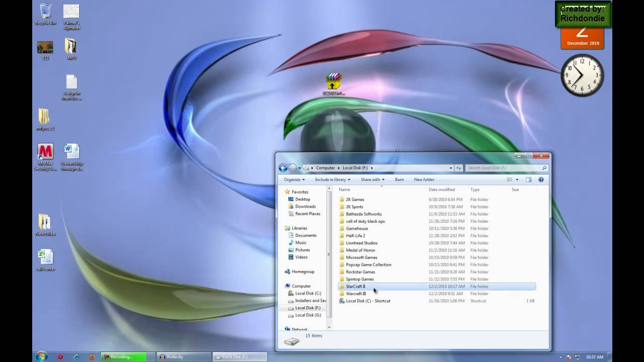Click Local Disk (F:) taskbar button
This screenshot has height=362, width=644.
coord(239,357)
